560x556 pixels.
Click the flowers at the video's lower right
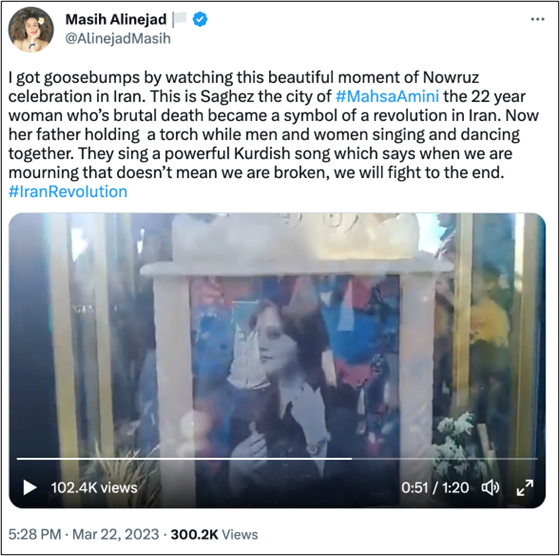[455, 443]
